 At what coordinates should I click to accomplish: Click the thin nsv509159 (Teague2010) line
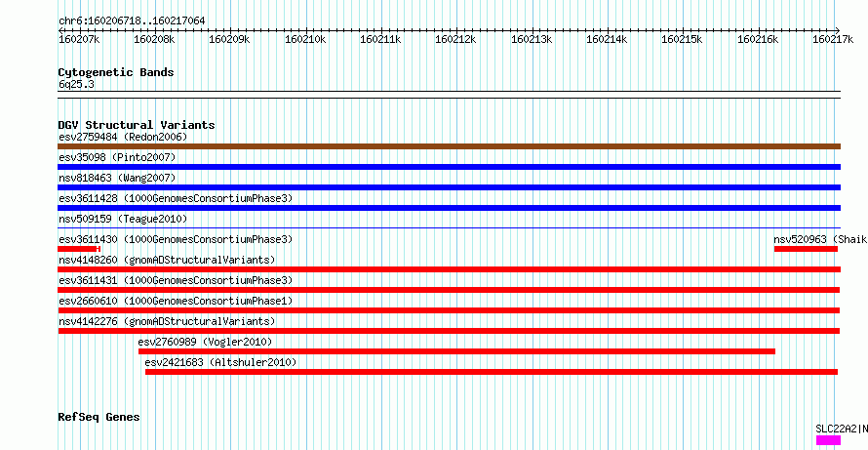(449, 227)
